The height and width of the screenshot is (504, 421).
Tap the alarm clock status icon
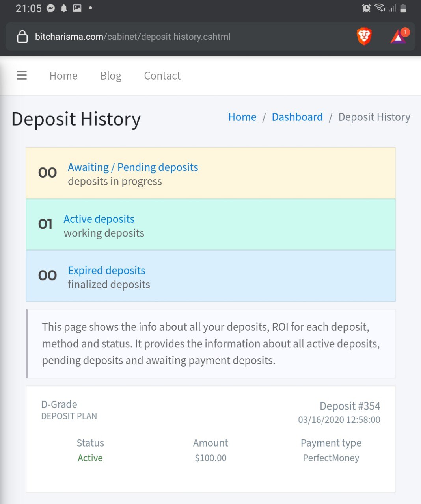(x=366, y=8)
